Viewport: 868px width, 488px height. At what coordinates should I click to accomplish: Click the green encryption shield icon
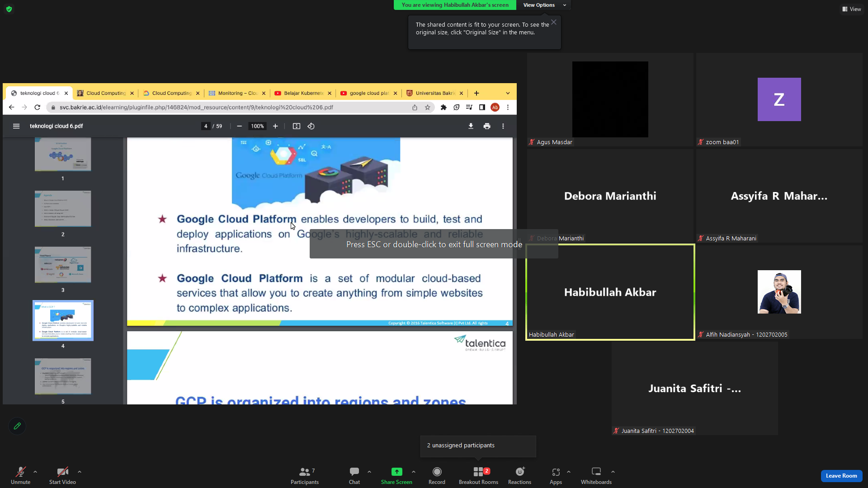9,9
